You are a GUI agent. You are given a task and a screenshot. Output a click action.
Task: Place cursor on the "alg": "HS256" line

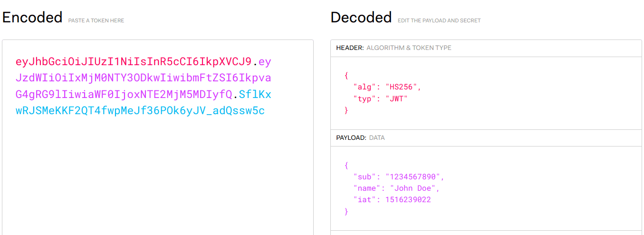click(387, 87)
